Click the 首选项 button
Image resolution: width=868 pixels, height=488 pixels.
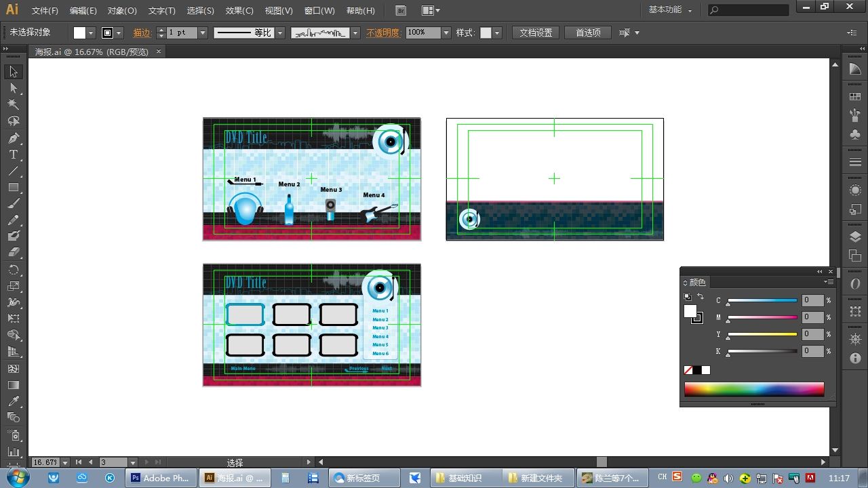(x=588, y=33)
